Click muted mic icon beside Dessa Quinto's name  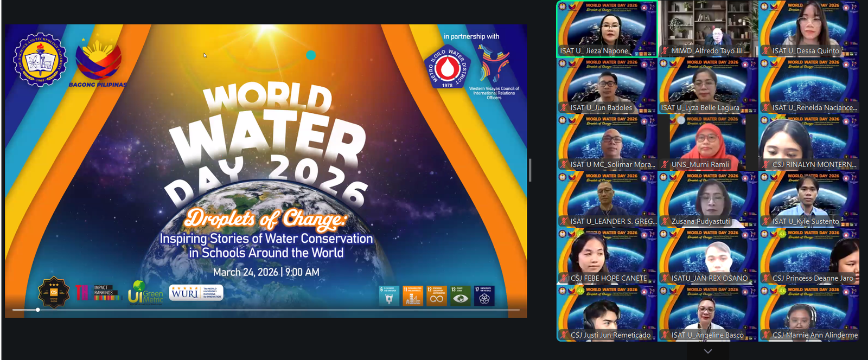[x=765, y=51]
